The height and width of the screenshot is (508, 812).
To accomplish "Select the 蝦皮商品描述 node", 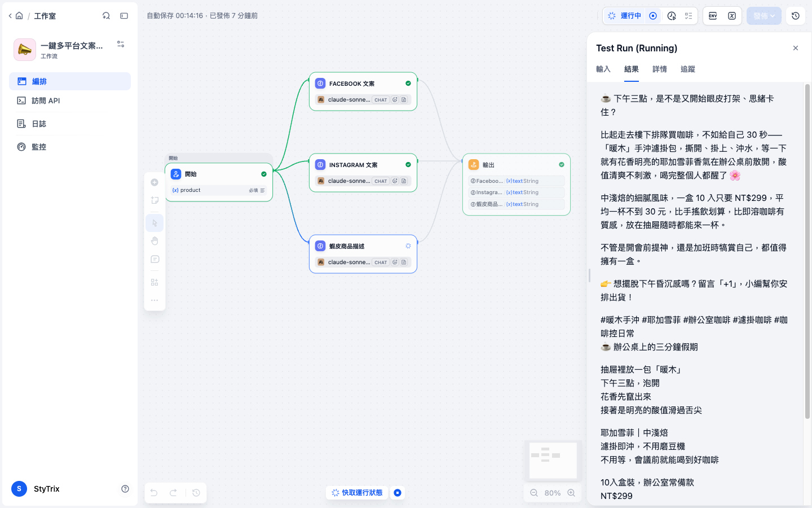I will (363, 254).
